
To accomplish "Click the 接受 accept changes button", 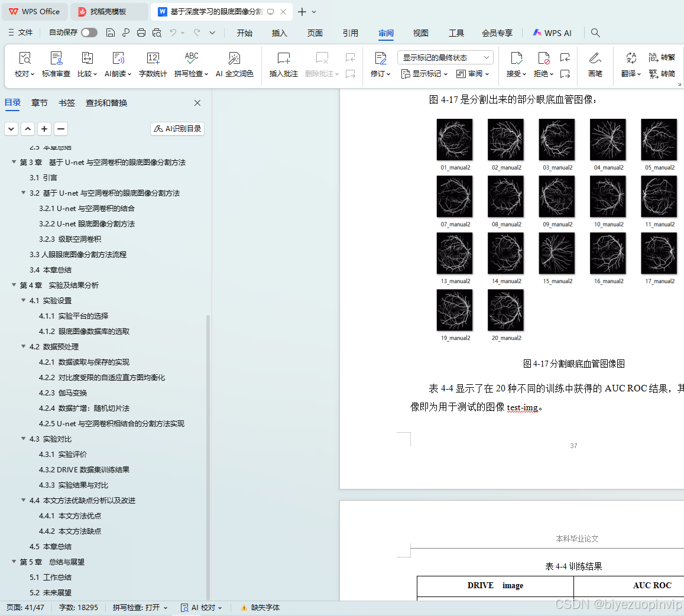I will pyautogui.click(x=516, y=64).
